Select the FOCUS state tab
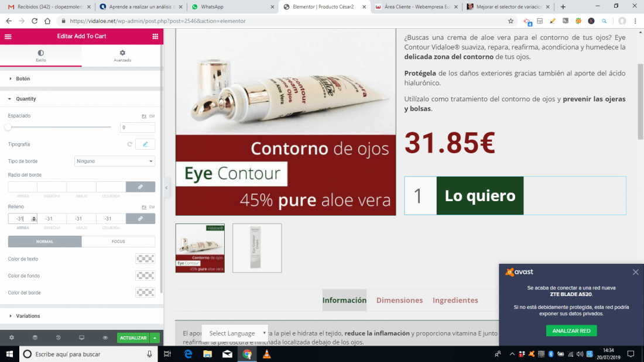Viewport: 644px width, 362px height. [x=118, y=242]
